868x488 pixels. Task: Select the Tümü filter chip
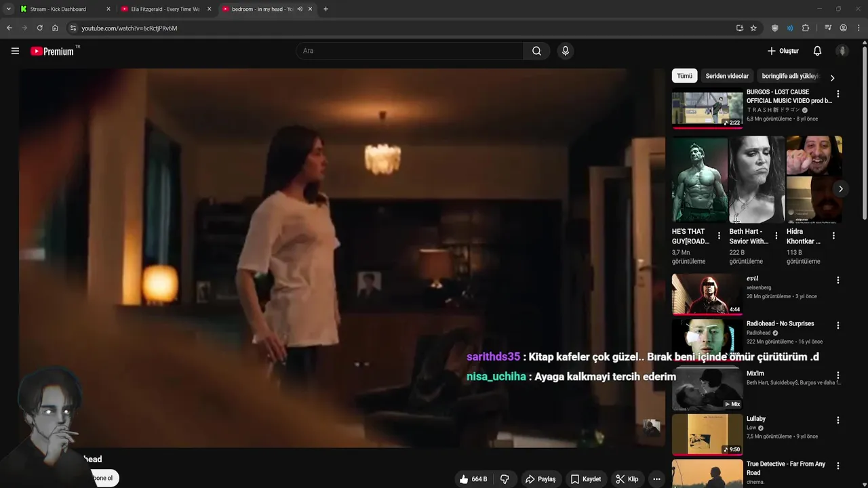(684, 76)
